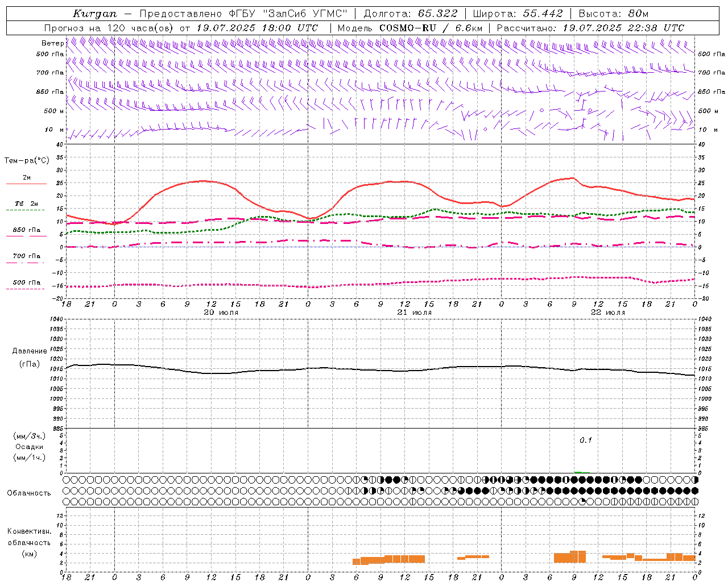Screen dimensions: 728x582
Task: Click "Прогноз на 120 часа(ов)" forecast text
Action: pos(110,28)
